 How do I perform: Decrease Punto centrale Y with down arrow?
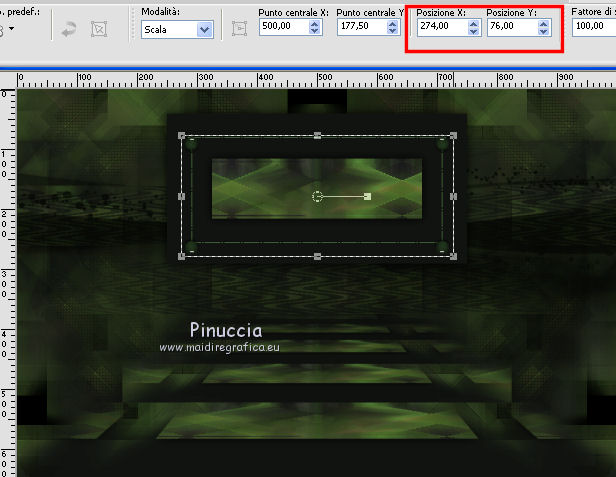(392, 31)
